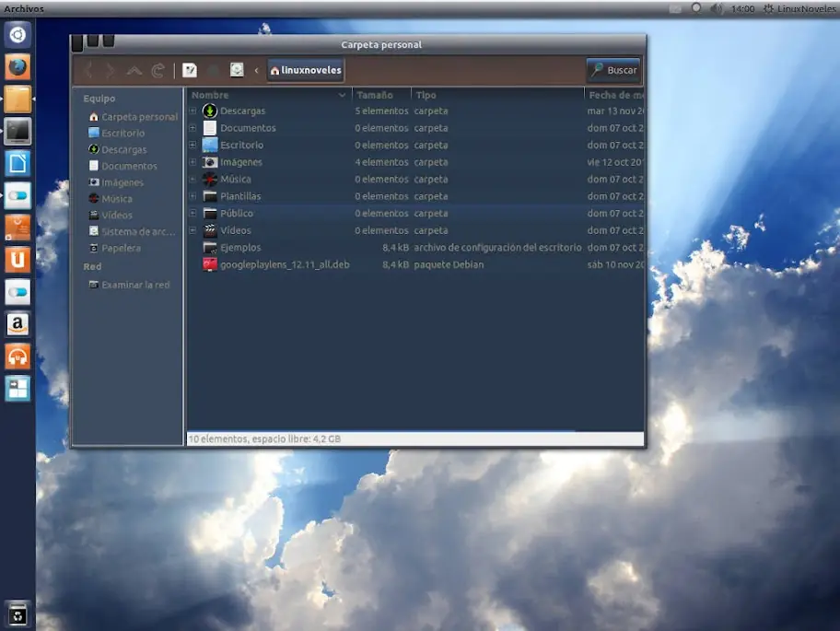The image size is (840, 631).
Task: Launch Firefox from the launcher
Action: [x=17, y=67]
